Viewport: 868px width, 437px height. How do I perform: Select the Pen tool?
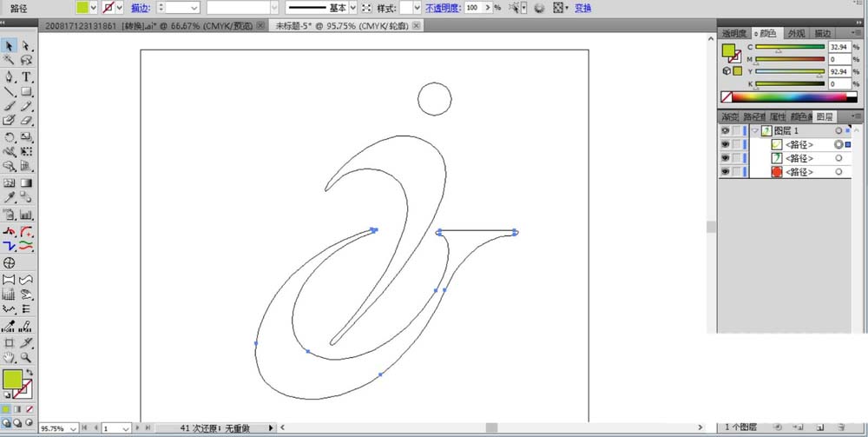pos(10,77)
